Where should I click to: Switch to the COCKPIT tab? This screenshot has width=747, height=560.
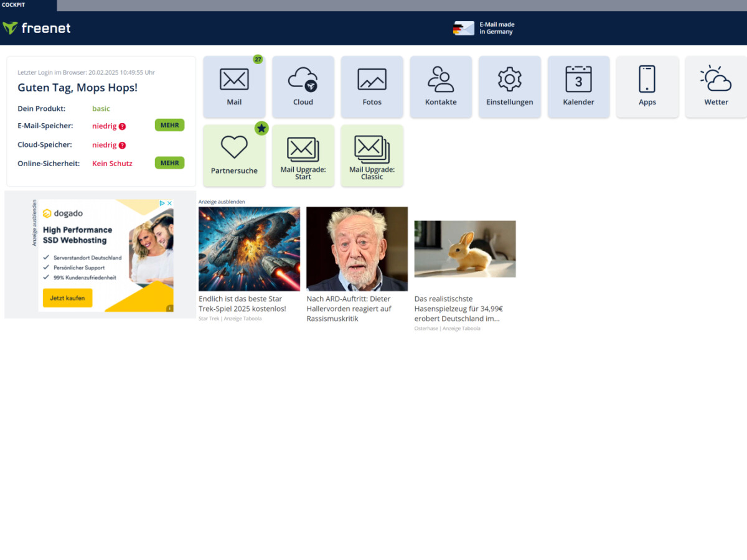coord(13,5)
